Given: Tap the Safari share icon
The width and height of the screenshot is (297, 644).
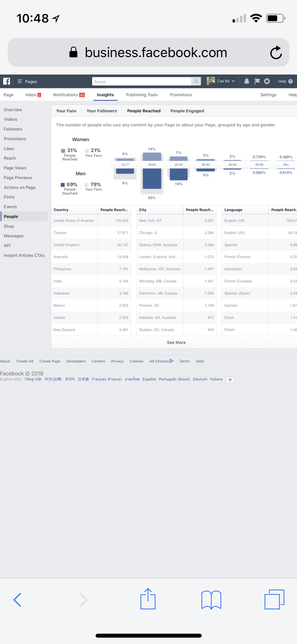Looking at the screenshot, I should tap(148, 599).
